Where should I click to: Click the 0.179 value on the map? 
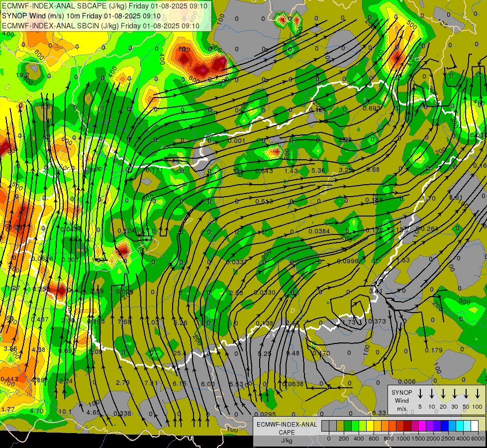pyautogui.click(x=434, y=350)
